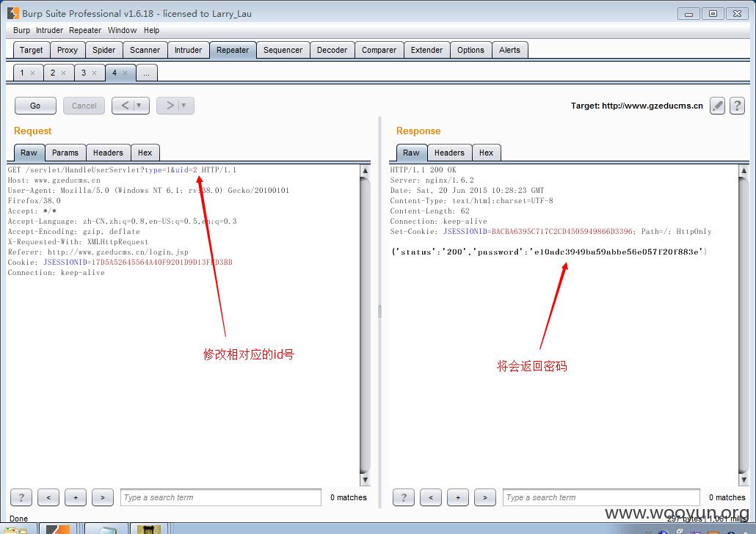Screen dimensions: 756x534
Task: Click the plus button in request search
Action: [76, 497]
